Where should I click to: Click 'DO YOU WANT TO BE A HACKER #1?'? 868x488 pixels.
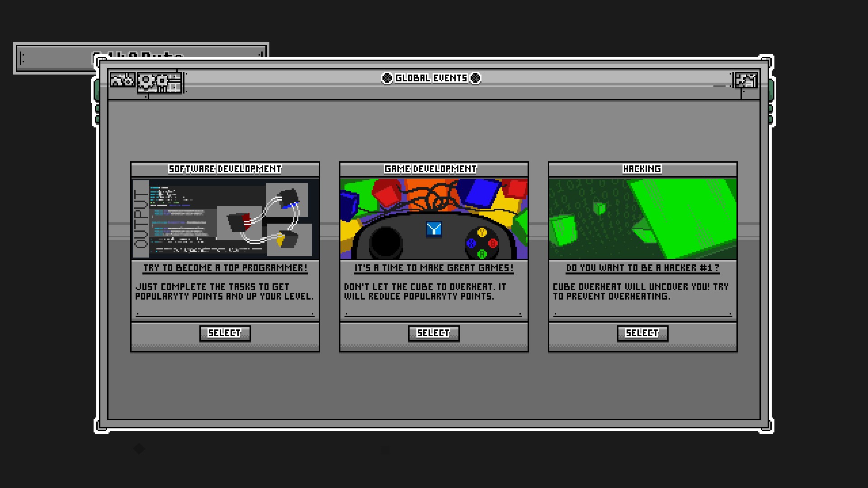tap(642, 267)
